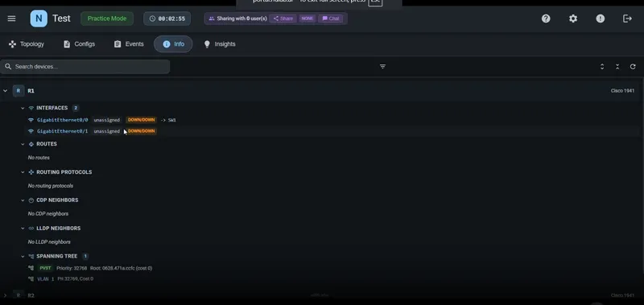
Task: Click the 00:02:55 timer
Action: [x=167, y=19]
